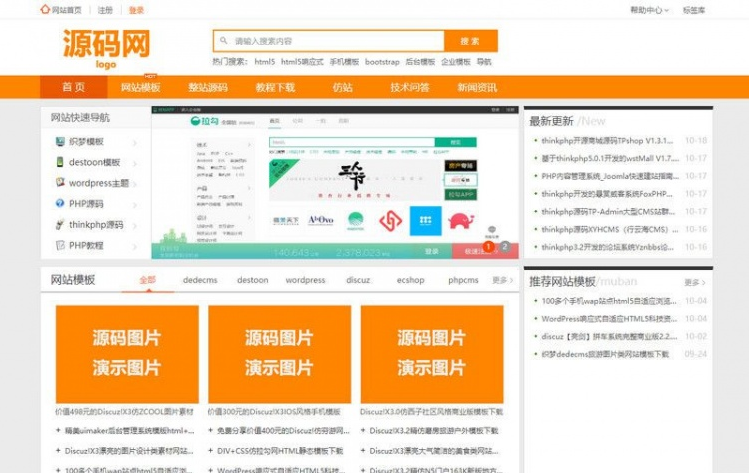The height and width of the screenshot is (473, 749).
Task: Open the 网站模板 navigation menu item
Action: 140,87
